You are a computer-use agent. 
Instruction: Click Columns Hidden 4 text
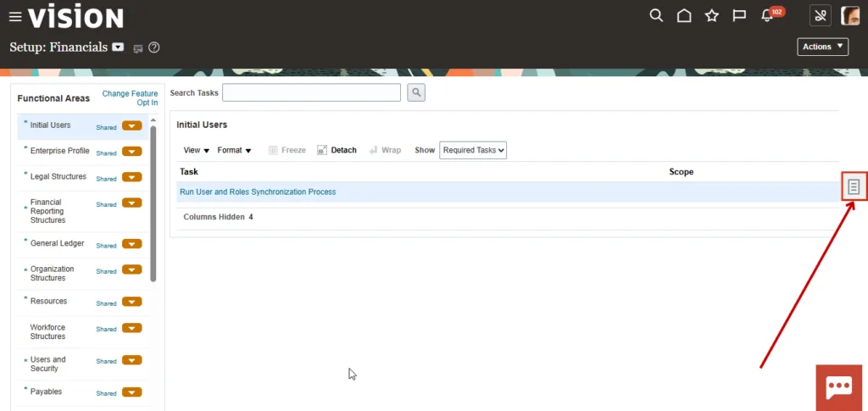tap(218, 217)
